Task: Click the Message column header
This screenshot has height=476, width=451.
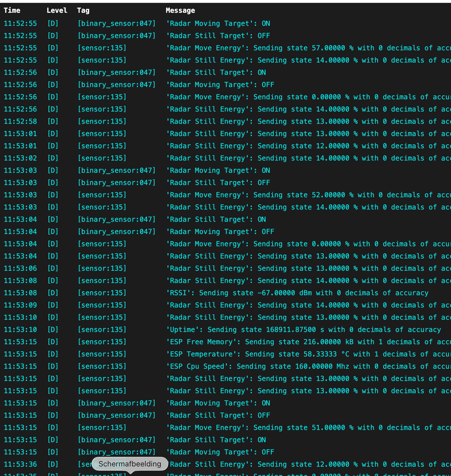Action: pos(180,10)
